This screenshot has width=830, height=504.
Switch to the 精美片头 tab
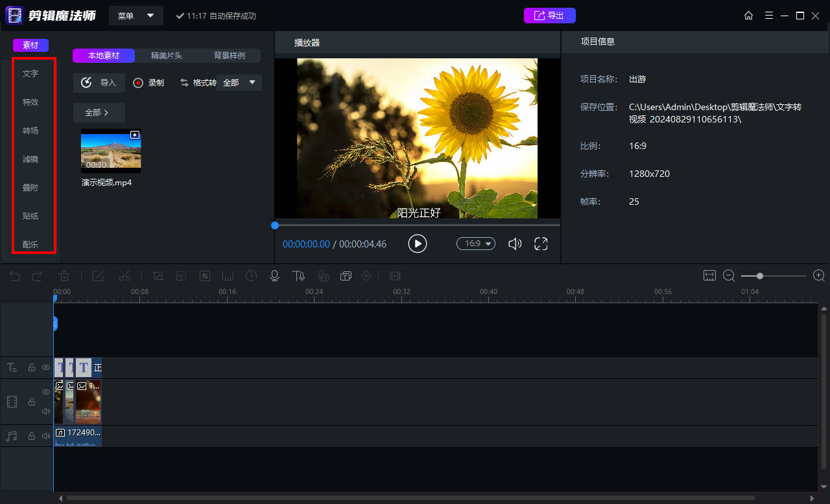click(x=167, y=56)
